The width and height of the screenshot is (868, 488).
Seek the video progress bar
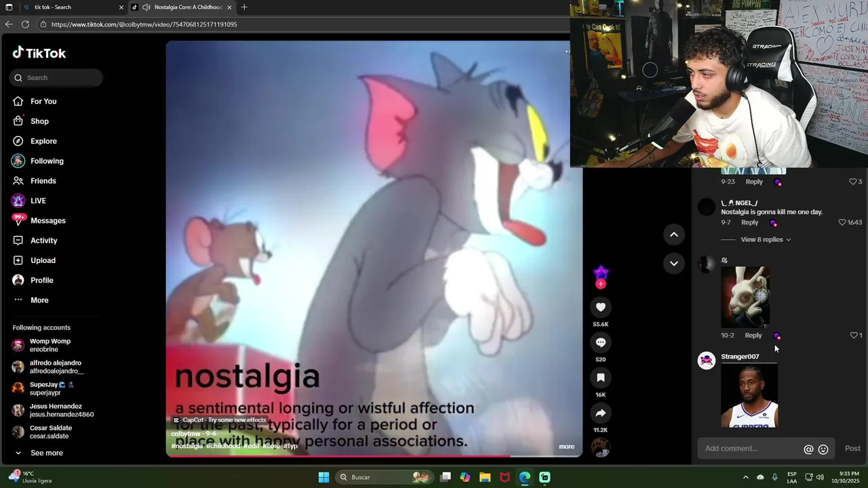pos(374,455)
